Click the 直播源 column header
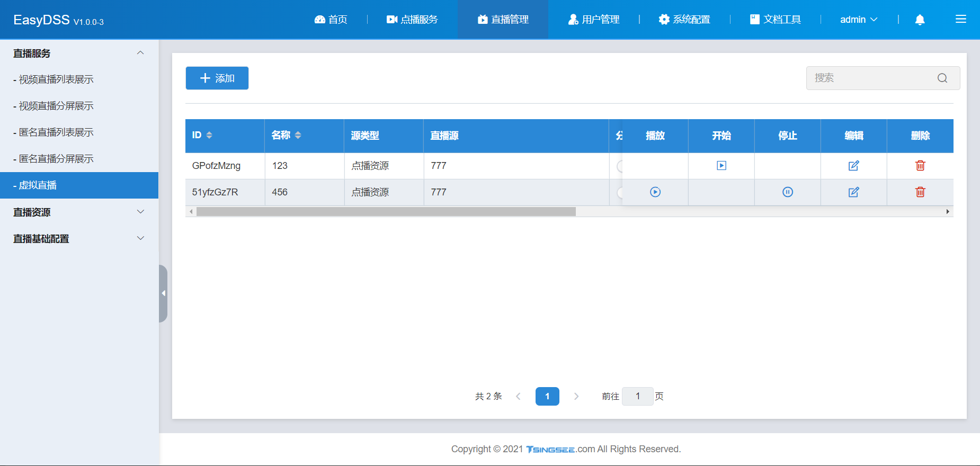Screen dimensions: 980x466 pyautogui.click(x=444, y=136)
